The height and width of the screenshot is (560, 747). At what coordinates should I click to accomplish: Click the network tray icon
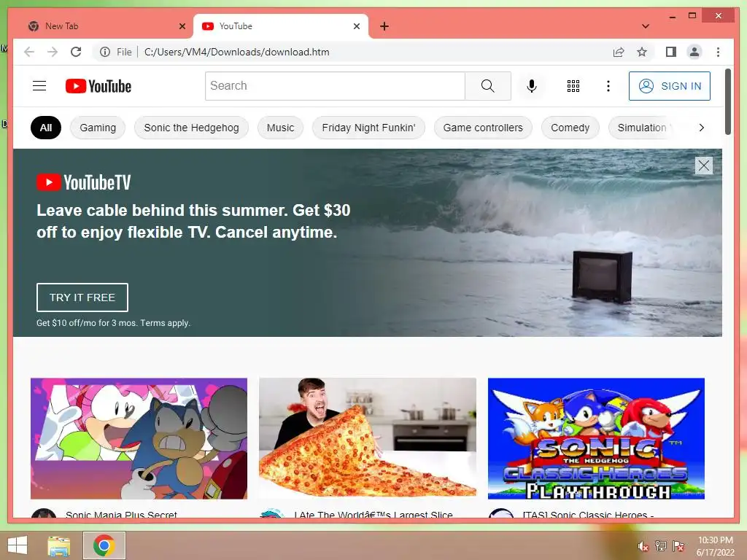click(661, 546)
